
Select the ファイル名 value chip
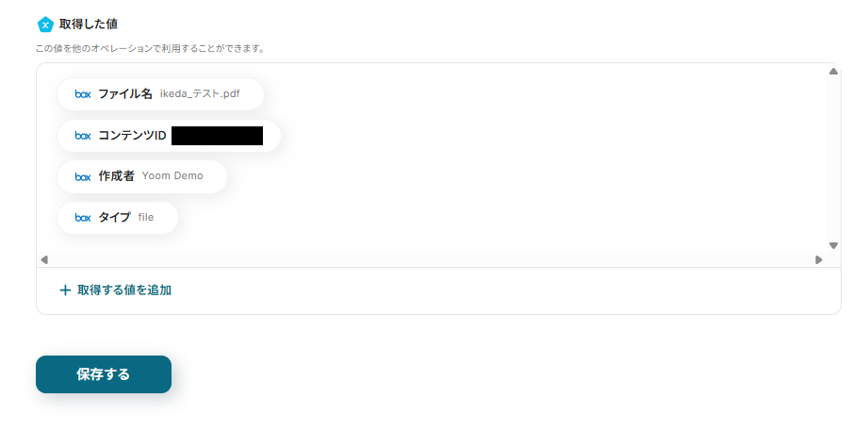coord(160,94)
